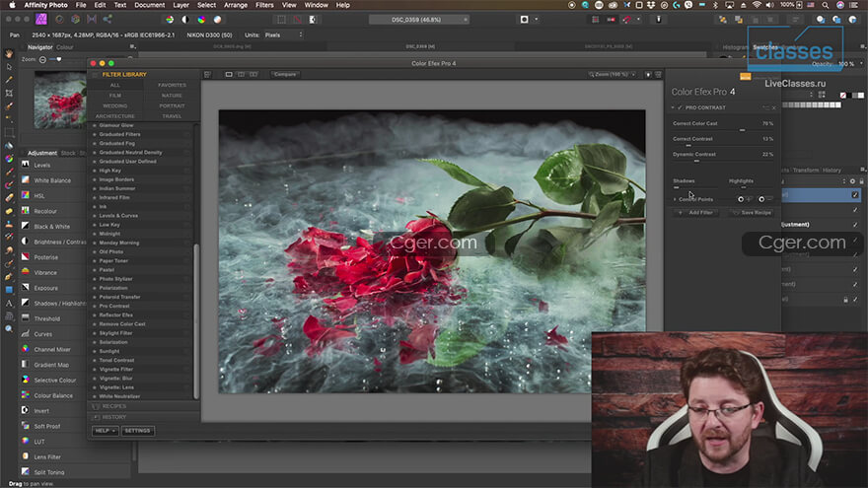This screenshot has width=868, height=488.
Task: Click the Settings button
Action: (137, 431)
